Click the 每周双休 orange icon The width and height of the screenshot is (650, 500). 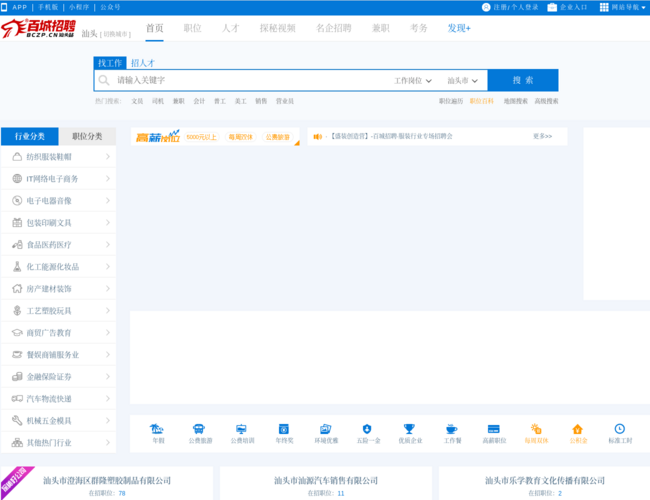[x=536, y=429]
